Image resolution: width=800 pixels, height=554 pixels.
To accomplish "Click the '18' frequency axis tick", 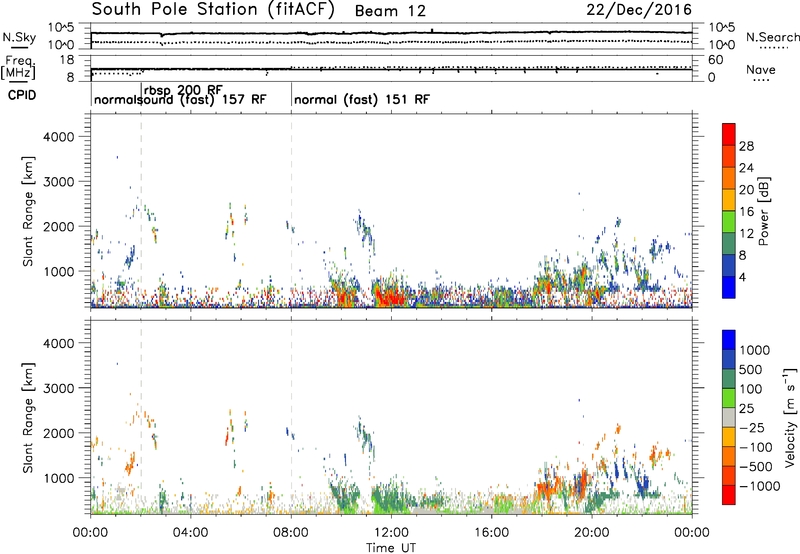I will pyautogui.click(x=67, y=60).
